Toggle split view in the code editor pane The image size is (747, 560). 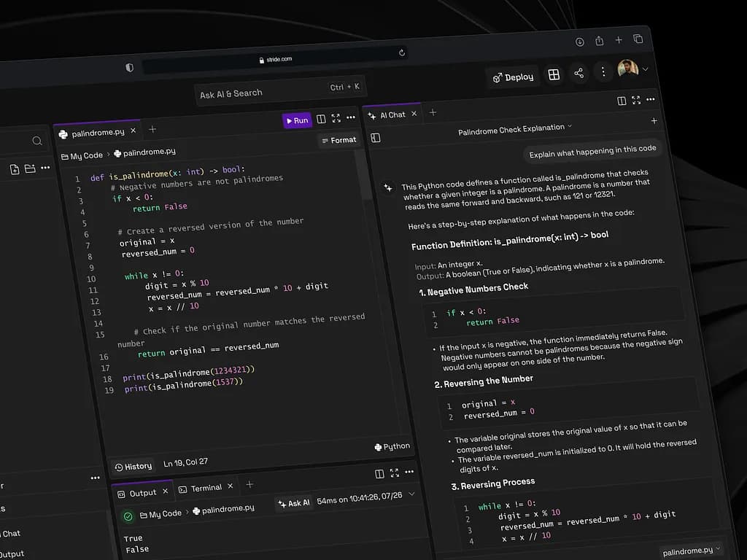321,119
